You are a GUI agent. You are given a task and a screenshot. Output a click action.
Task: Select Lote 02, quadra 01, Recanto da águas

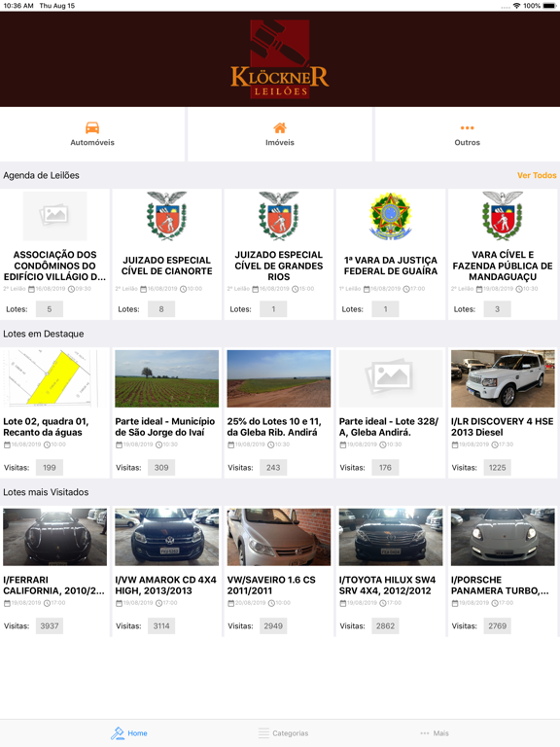(46, 427)
